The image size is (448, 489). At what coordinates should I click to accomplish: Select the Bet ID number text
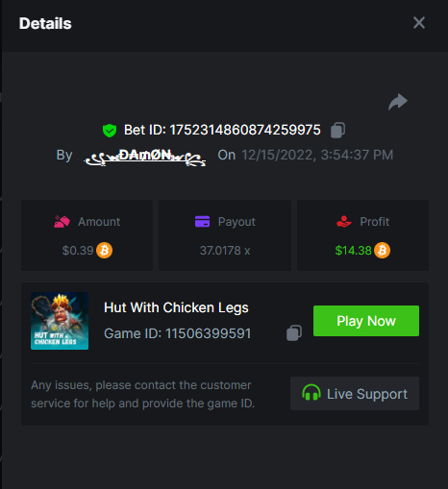click(x=245, y=130)
